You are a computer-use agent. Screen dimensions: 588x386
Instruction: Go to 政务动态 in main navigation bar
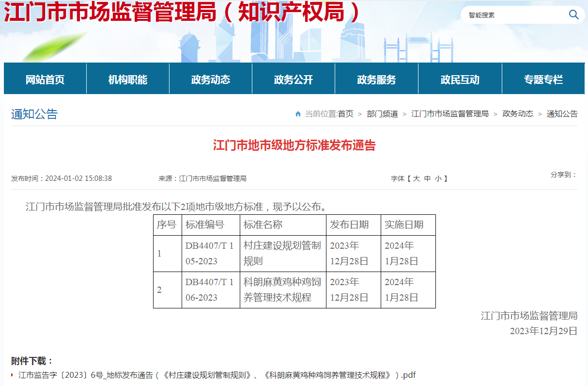(x=211, y=80)
